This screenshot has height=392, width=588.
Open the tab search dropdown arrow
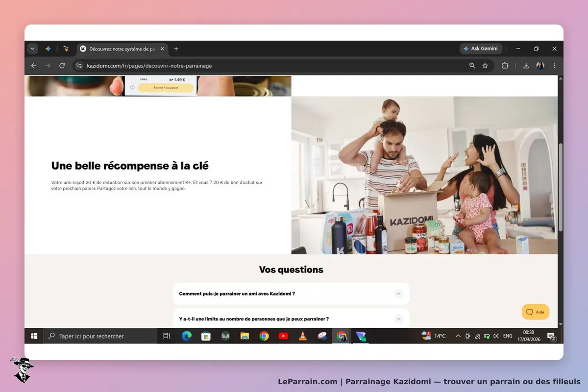pyautogui.click(x=33, y=49)
